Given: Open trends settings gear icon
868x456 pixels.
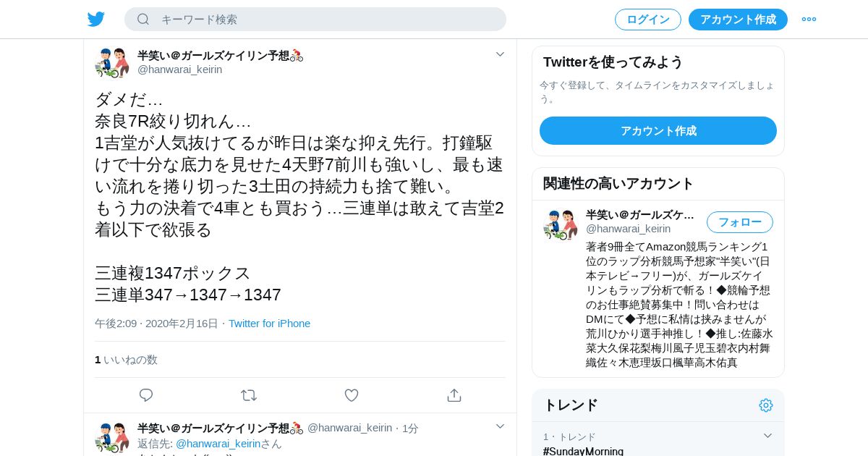Looking at the screenshot, I should (766, 405).
